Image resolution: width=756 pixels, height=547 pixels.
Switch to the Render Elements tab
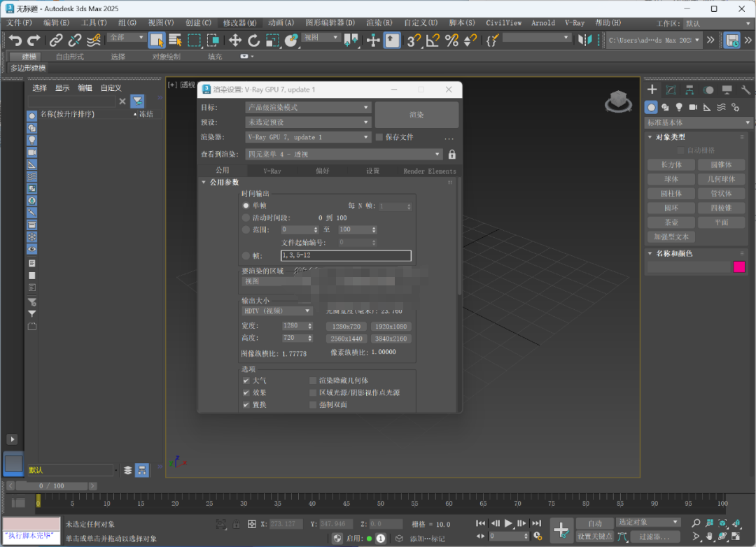pyautogui.click(x=429, y=171)
